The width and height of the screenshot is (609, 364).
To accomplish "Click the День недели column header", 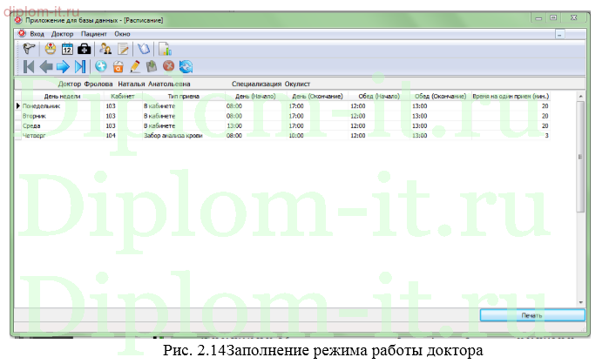I will point(62,97).
